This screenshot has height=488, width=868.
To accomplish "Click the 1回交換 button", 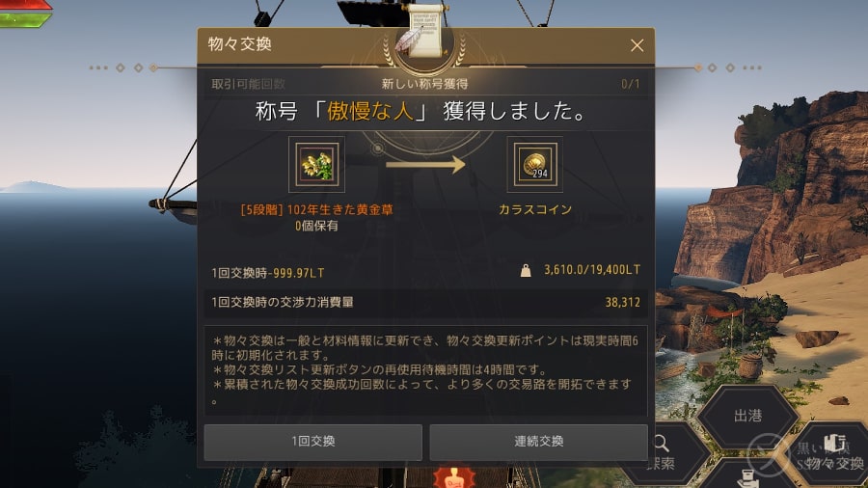I will coord(313,442).
